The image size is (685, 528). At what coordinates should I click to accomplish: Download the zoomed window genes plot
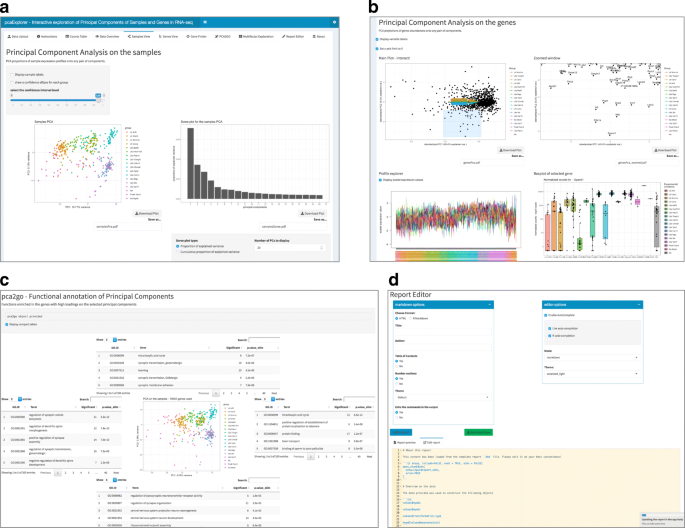tap(665, 150)
